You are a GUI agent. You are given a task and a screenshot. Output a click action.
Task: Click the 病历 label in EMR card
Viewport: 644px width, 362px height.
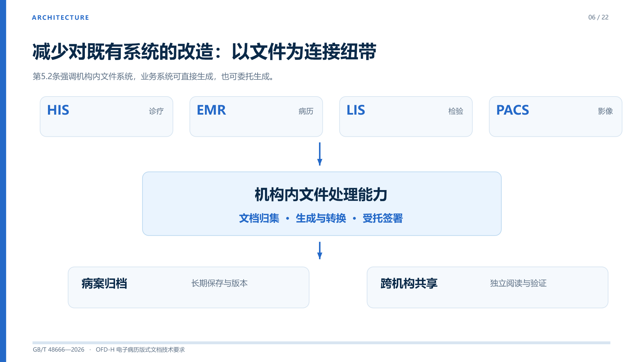[x=306, y=111]
